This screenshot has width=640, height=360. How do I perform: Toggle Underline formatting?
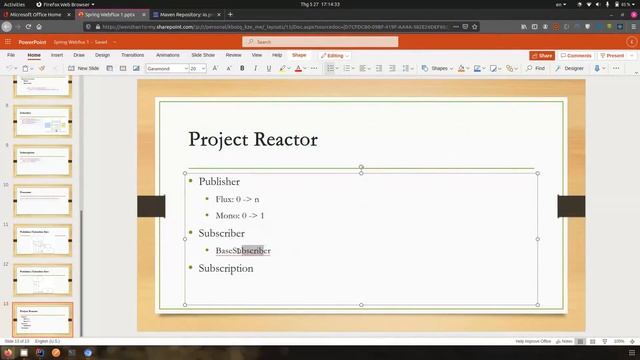click(269, 69)
